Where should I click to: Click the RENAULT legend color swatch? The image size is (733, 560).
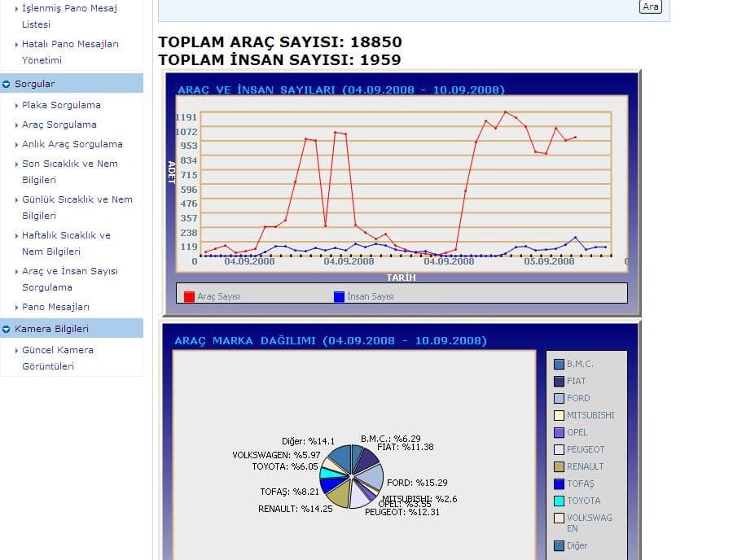pyautogui.click(x=559, y=466)
